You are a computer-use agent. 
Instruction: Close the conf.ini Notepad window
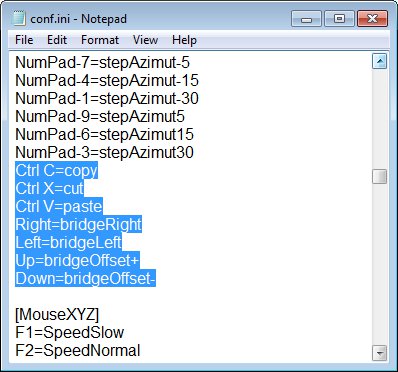tap(372, 19)
